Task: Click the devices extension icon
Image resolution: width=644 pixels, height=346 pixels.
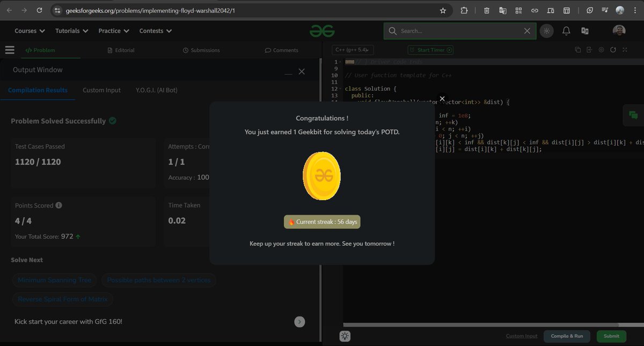Action: click(x=551, y=10)
